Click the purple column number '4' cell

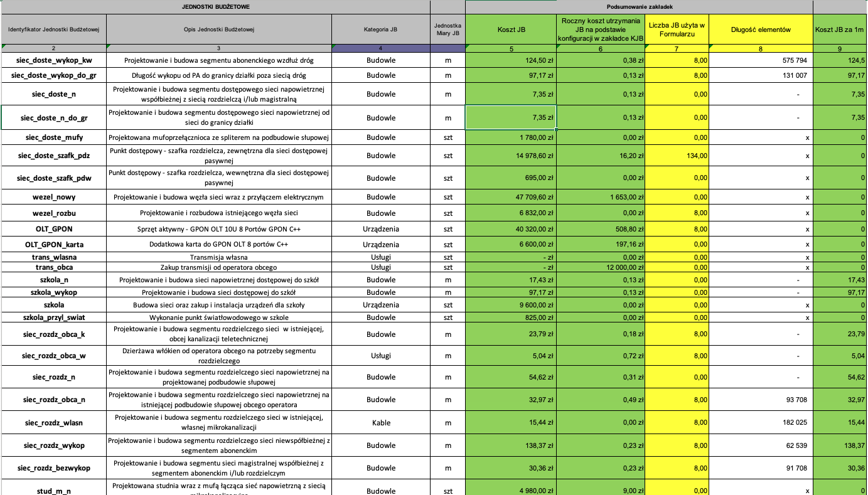[x=381, y=48]
